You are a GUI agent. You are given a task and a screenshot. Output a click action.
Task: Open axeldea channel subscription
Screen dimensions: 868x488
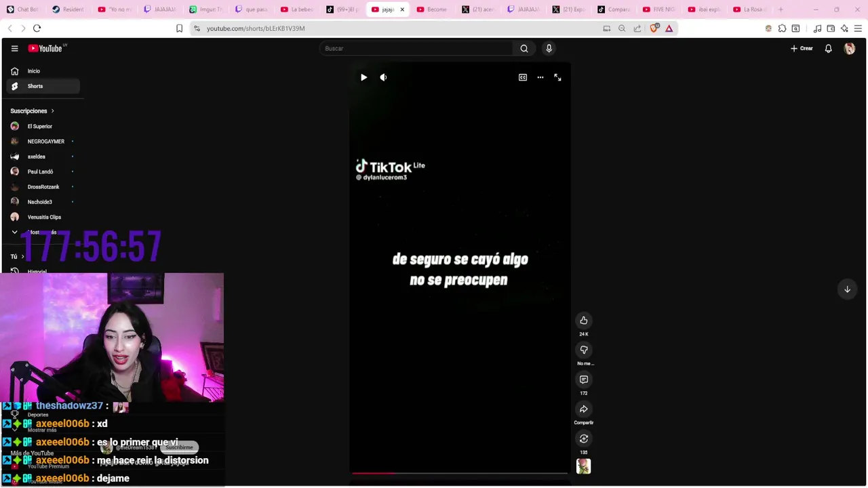tap(43, 157)
